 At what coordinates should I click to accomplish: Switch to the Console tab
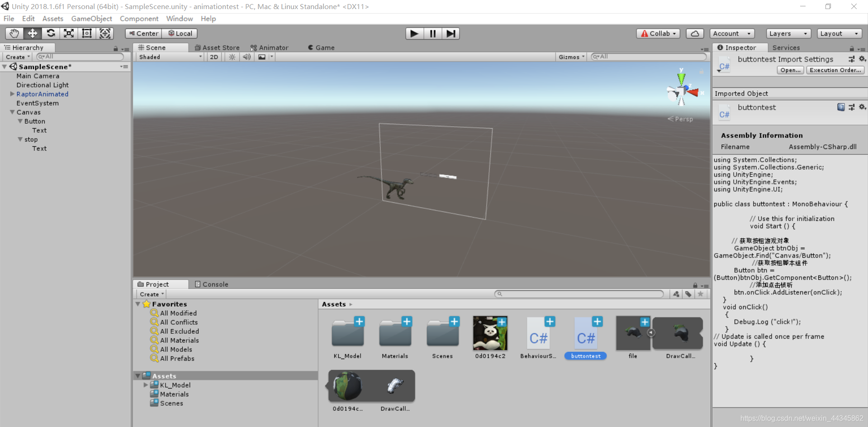(211, 284)
